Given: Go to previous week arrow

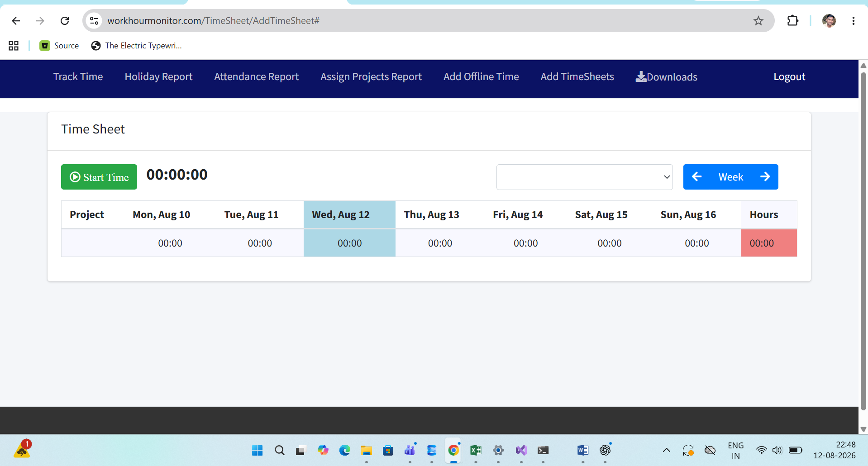Looking at the screenshot, I should 697,176.
